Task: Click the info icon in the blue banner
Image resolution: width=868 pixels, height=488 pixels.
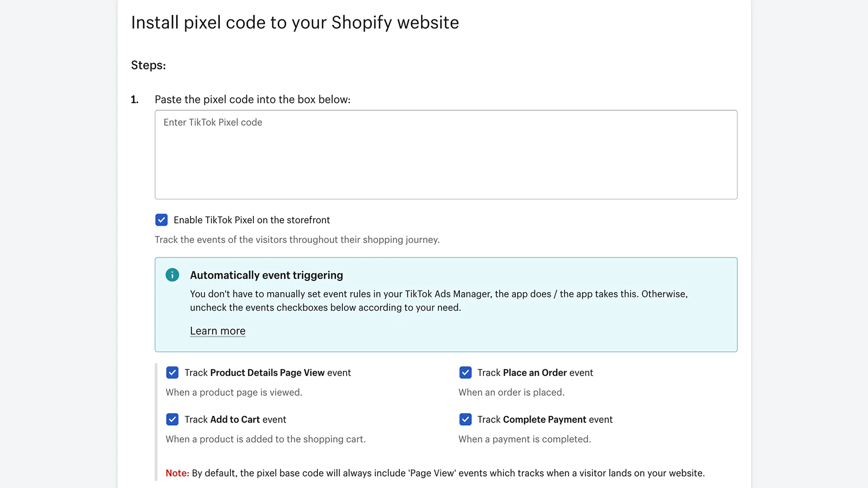Action: click(172, 275)
